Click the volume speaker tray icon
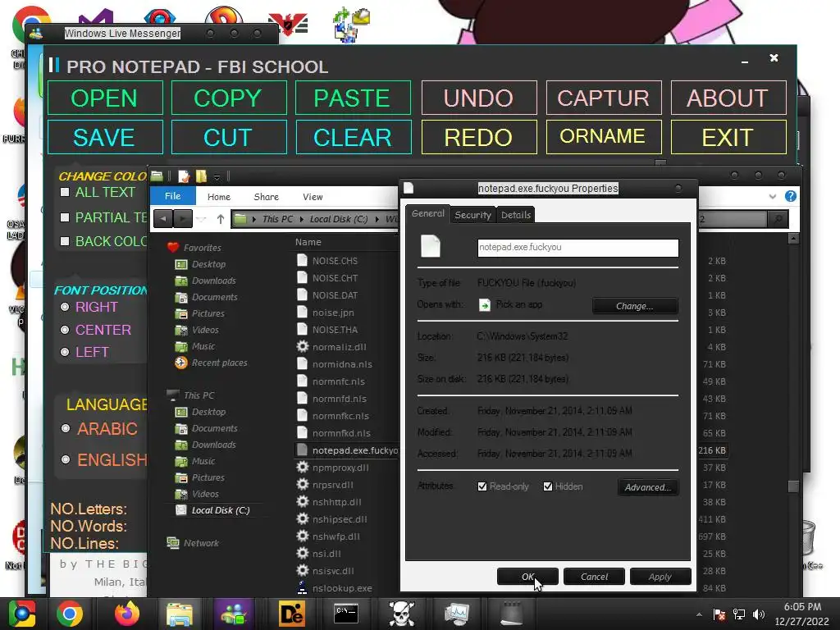 (x=759, y=614)
